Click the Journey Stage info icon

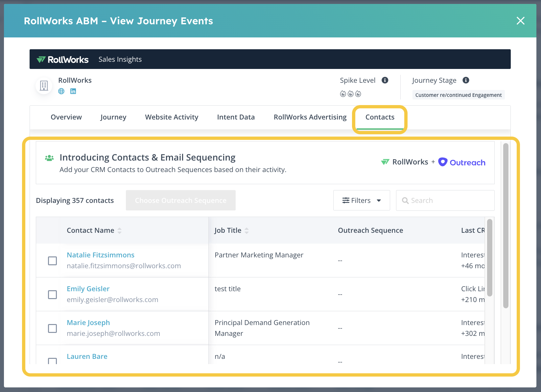(466, 80)
